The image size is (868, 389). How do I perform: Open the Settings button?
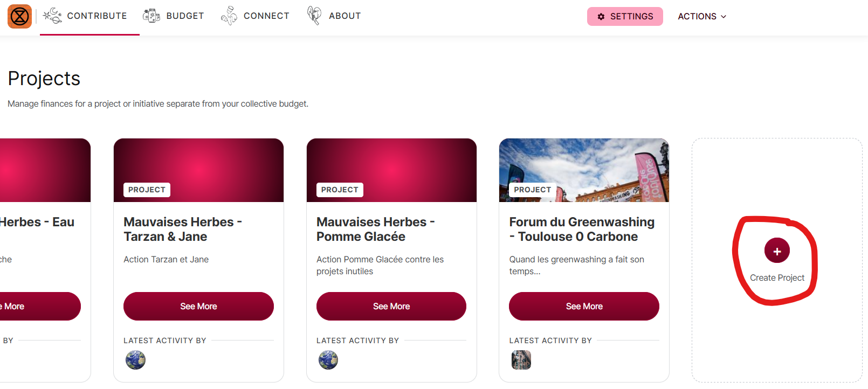(x=625, y=17)
